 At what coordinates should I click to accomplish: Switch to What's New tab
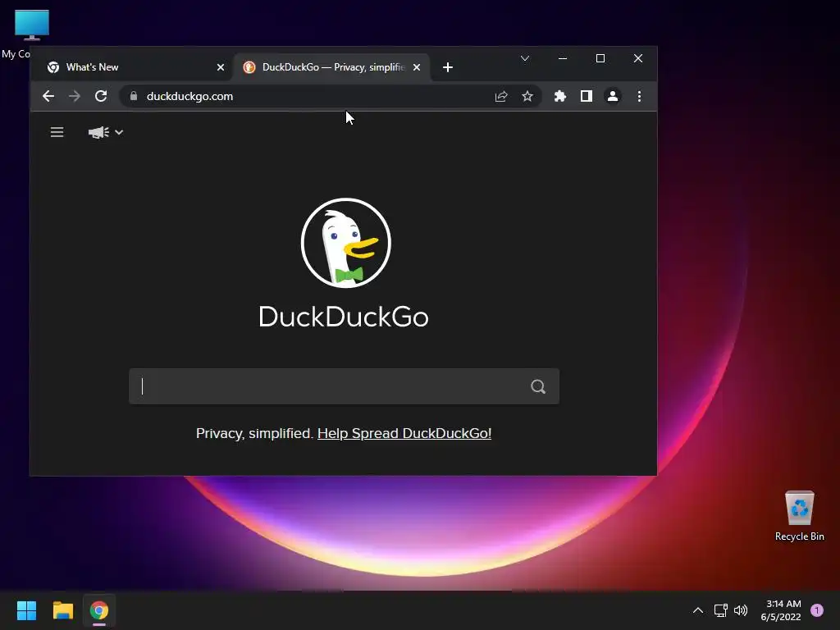pyautogui.click(x=135, y=67)
